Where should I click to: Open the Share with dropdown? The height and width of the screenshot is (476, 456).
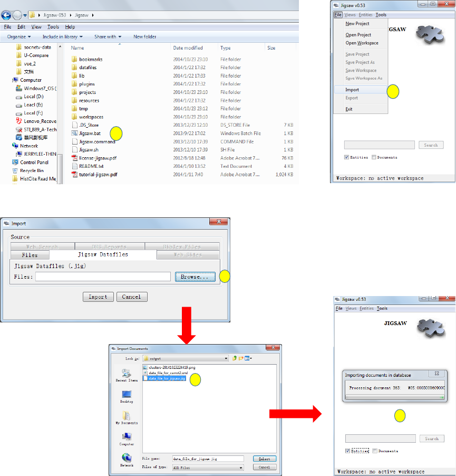(108, 37)
